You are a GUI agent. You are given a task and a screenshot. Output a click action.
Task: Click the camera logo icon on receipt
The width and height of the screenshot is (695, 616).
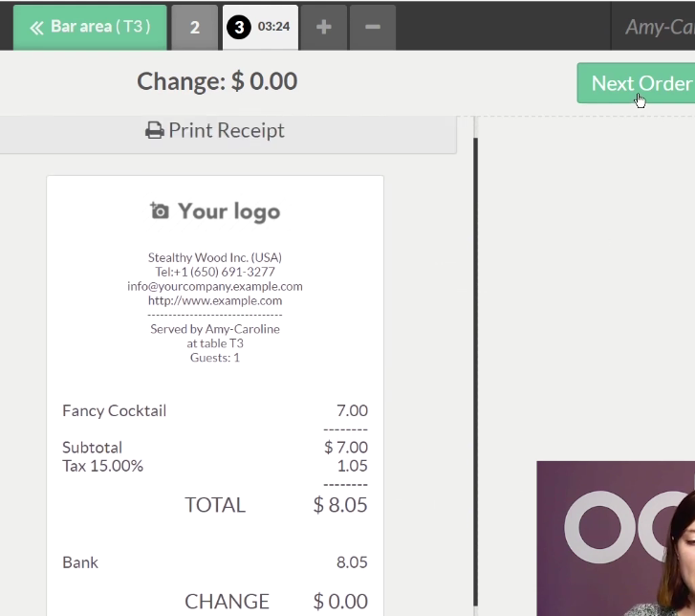pos(160,210)
